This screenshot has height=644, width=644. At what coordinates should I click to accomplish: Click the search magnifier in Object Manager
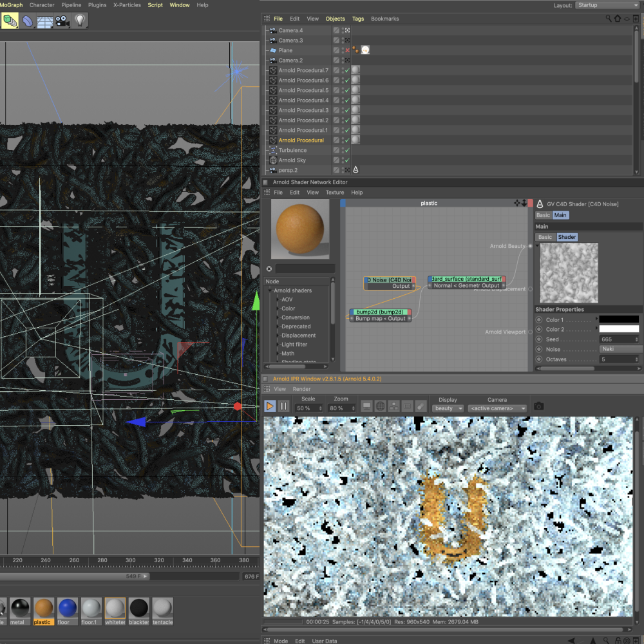pyautogui.click(x=609, y=19)
